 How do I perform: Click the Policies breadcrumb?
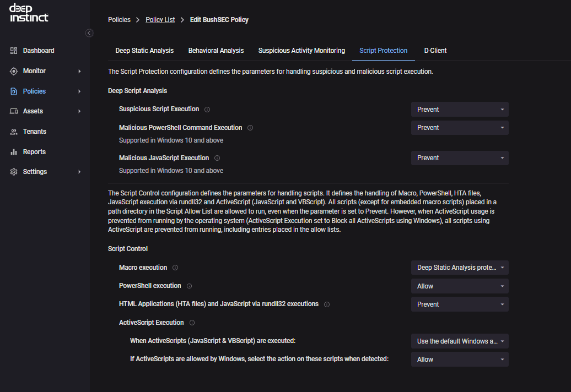click(119, 20)
